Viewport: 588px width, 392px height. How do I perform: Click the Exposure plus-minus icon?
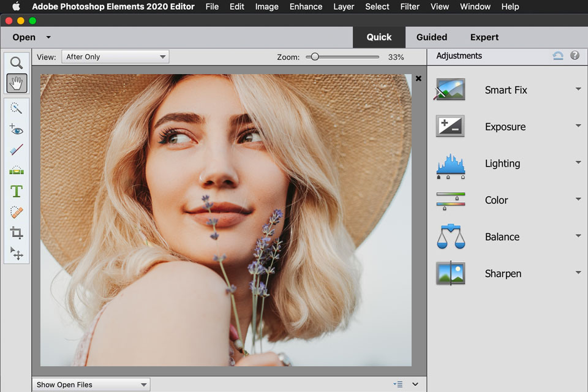(450, 126)
